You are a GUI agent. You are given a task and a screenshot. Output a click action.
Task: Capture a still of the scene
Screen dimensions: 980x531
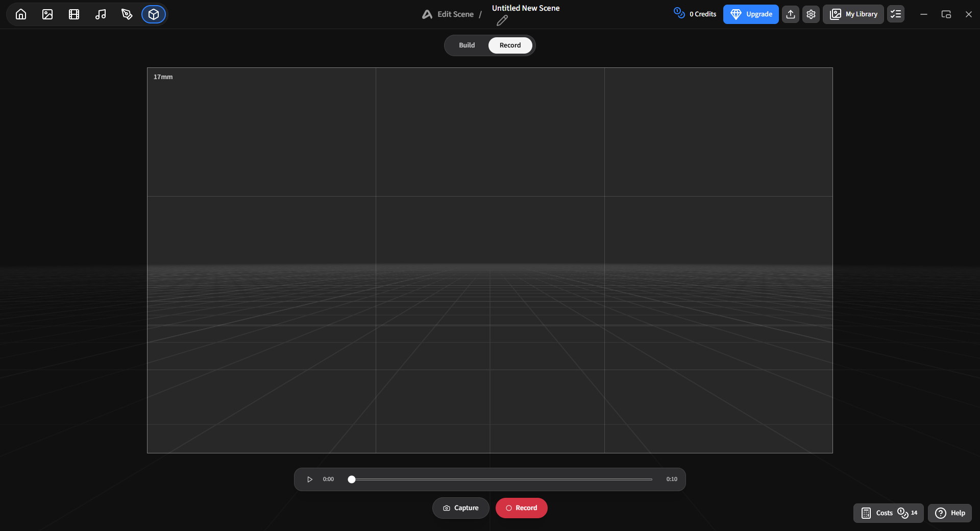click(x=461, y=508)
